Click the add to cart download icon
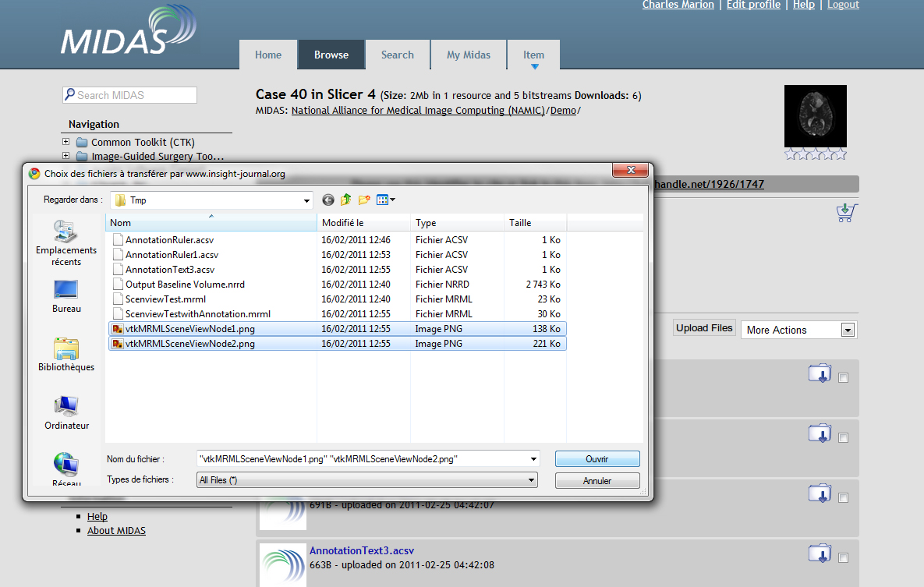924x587 pixels. (846, 213)
